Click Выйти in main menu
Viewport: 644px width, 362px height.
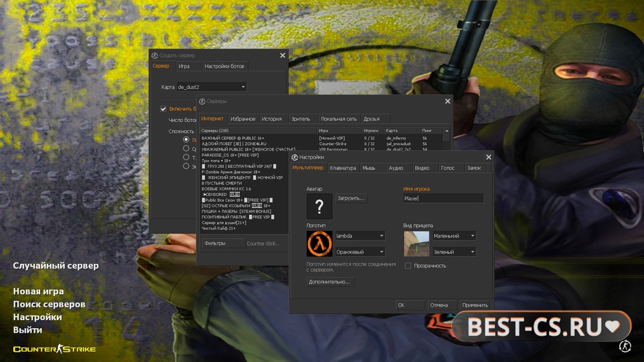[27, 330]
